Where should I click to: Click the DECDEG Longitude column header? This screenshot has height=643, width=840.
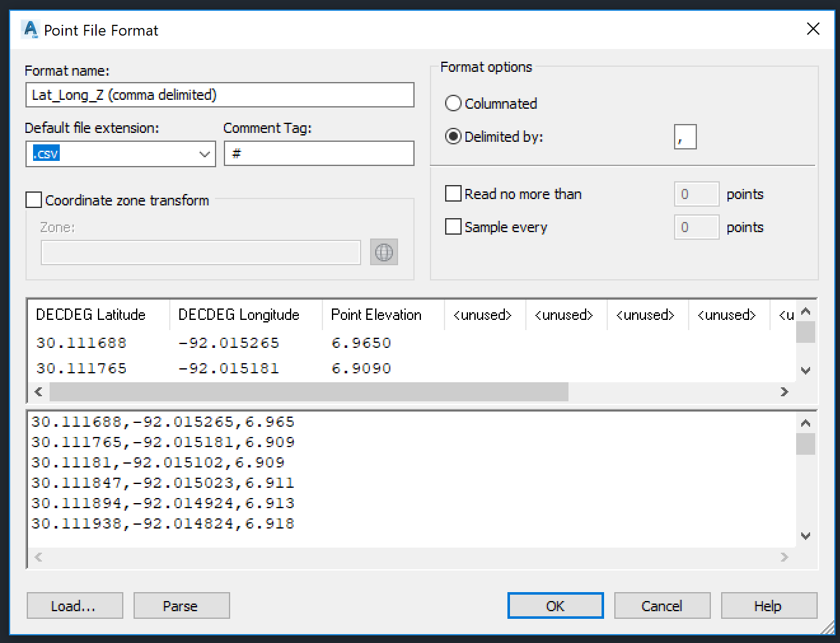click(x=238, y=314)
